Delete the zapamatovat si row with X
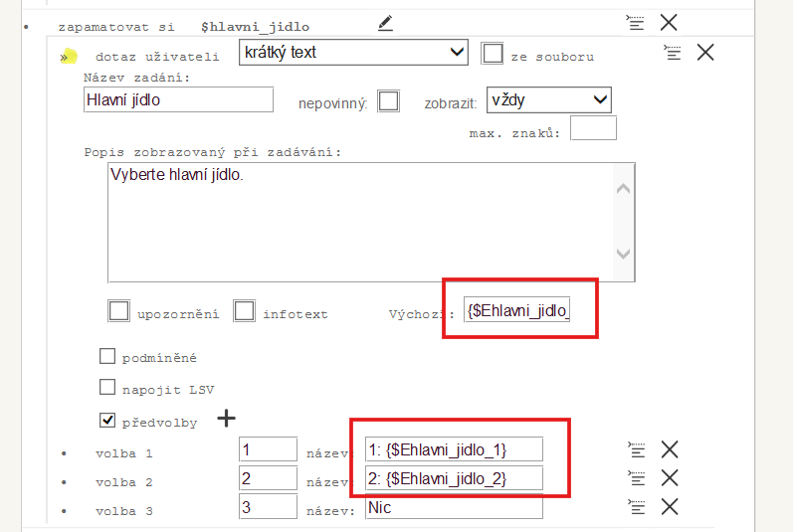This screenshot has height=532, width=793. point(669,22)
